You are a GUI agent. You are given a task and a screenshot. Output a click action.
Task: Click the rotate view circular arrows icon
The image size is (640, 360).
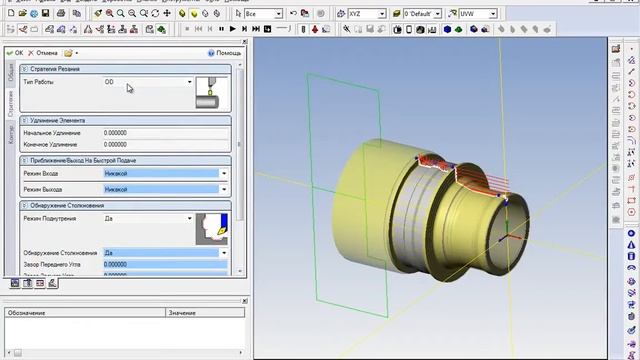(155, 13)
